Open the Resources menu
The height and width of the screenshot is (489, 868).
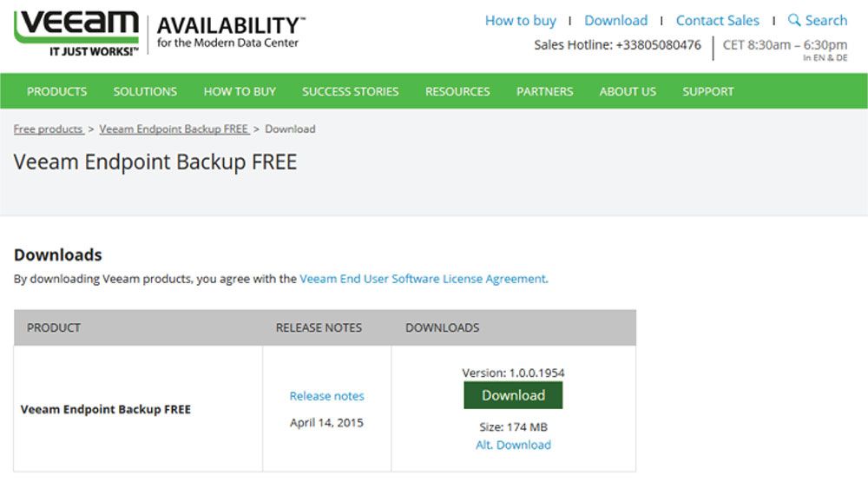click(x=457, y=91)
